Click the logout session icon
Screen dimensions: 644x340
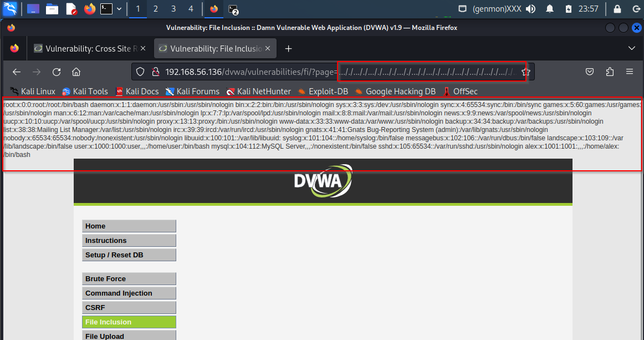point(637,9)
